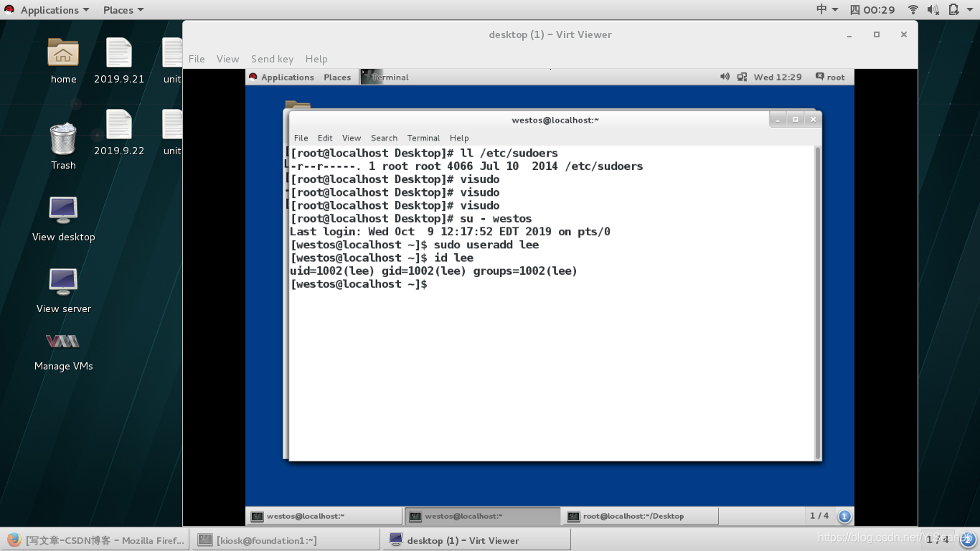The height and width of the screenshot is (551, 980).
Task: Click the guest volume icon
Action: [725, 77]
